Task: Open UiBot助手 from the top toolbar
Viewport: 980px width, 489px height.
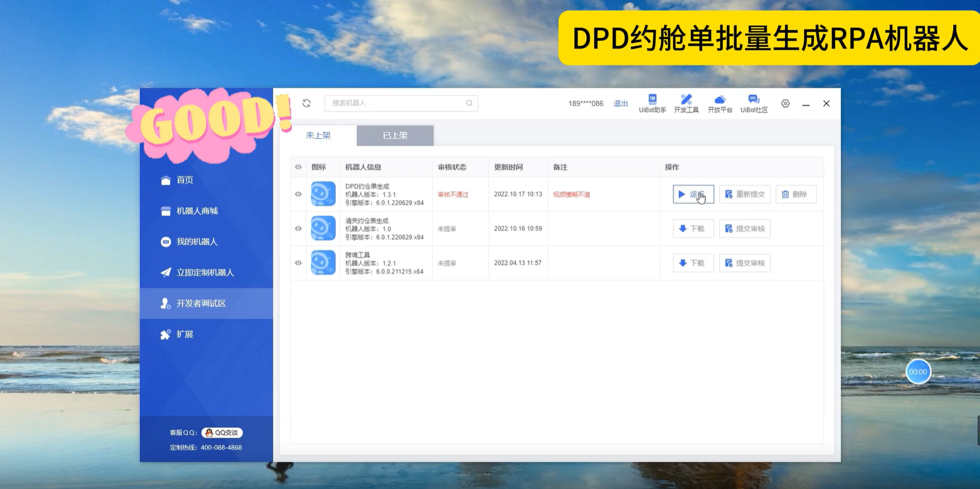Action: (x=652, y=104)
